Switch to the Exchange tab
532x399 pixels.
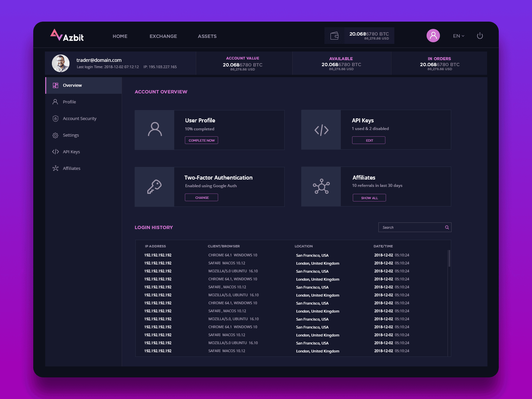click(x=163, y=36)
